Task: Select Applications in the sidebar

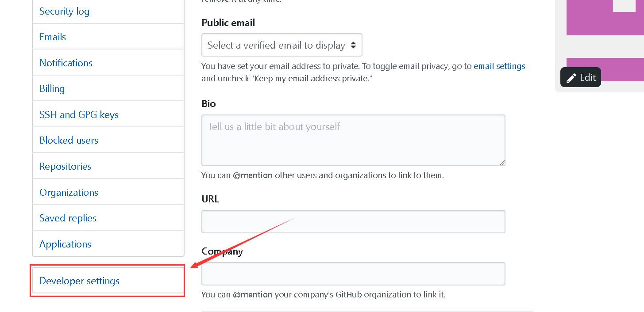Action: [x=108, y=244]
